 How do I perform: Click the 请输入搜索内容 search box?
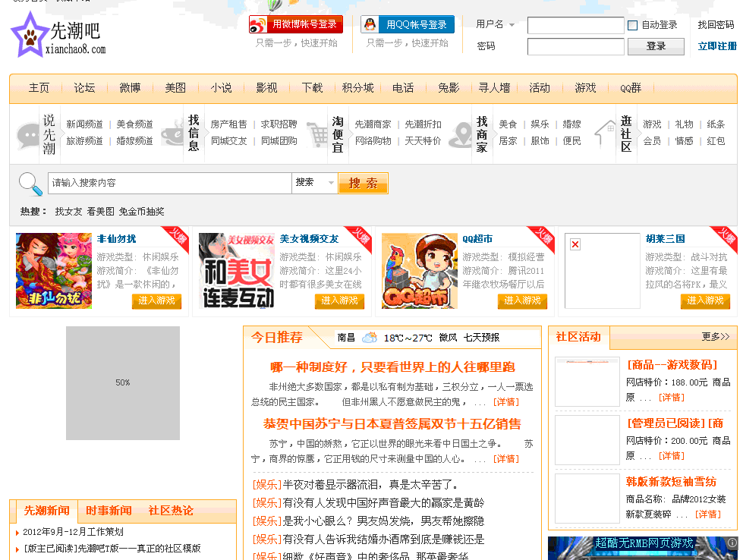click(x=170, y=183)
